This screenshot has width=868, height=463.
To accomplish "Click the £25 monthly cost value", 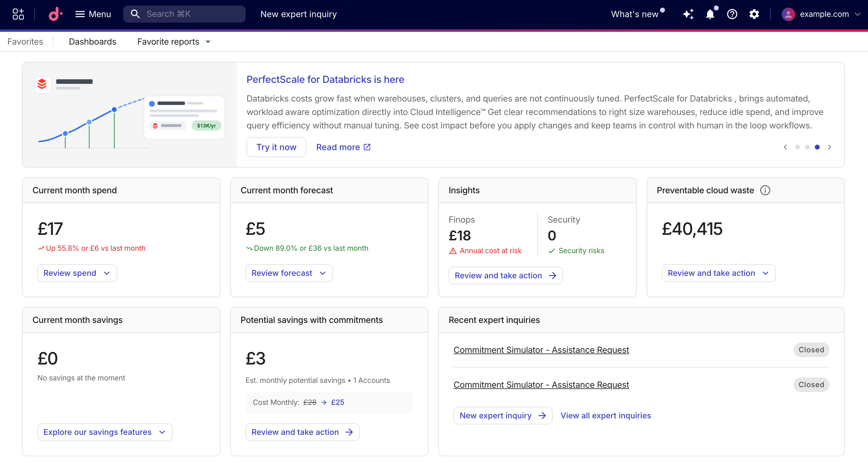I will click(338, 402).
